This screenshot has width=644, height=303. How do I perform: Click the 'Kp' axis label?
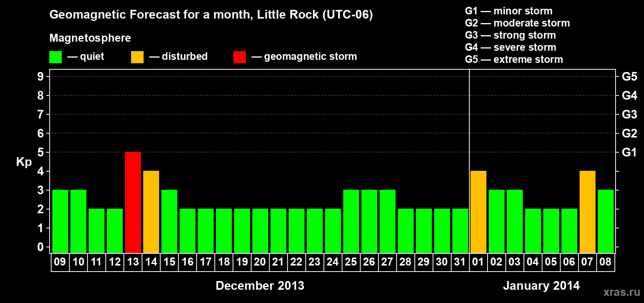pos(24,162)
